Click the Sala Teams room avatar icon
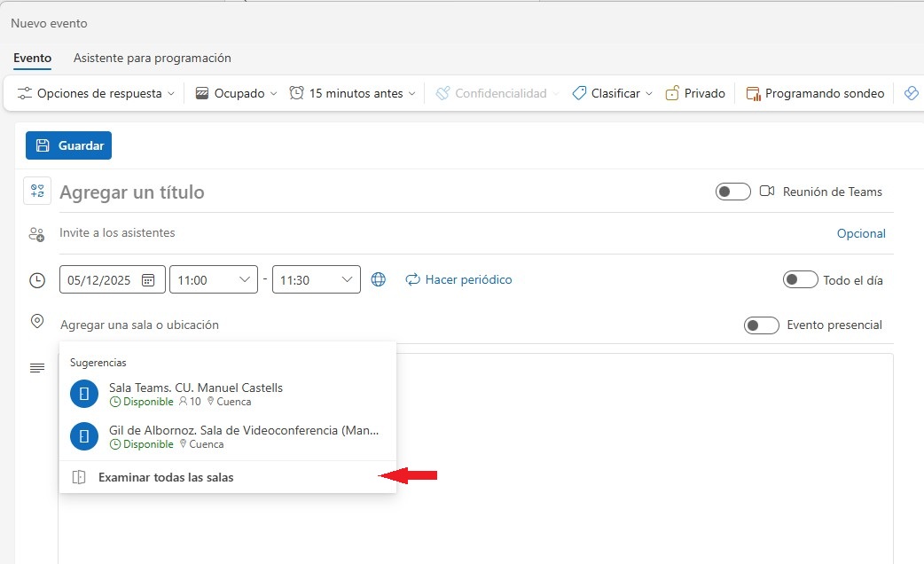This screenshot has height=564, width=924. tap(84, 394)
